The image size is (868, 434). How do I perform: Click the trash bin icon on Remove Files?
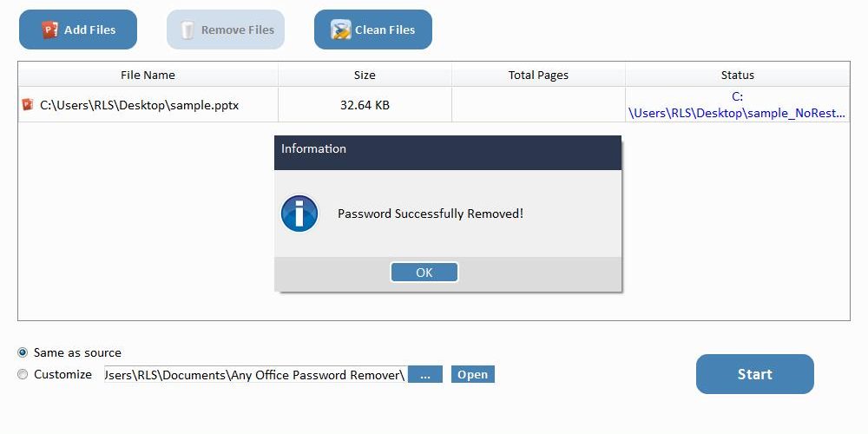pos(188,30)
